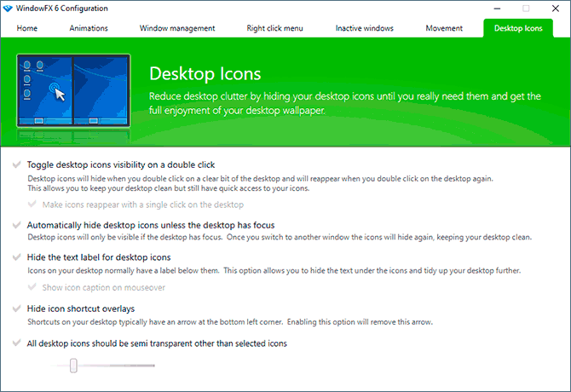The width and height of the screenshot is (571, 392).
Task: Click the WindowFX diamond logo in title bar
Action: (x=8, y=9)
